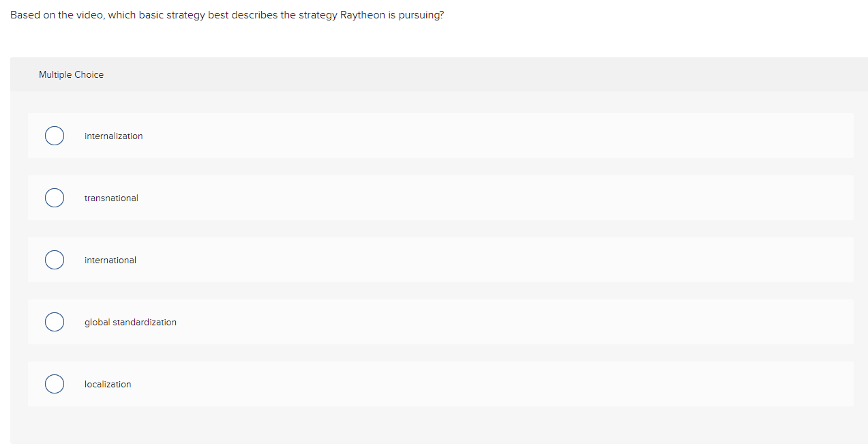Image resolution: width=868 pixels, height=446 pixels.
Task: Pick global standardization as the strategy
Action: coord(130,322)
